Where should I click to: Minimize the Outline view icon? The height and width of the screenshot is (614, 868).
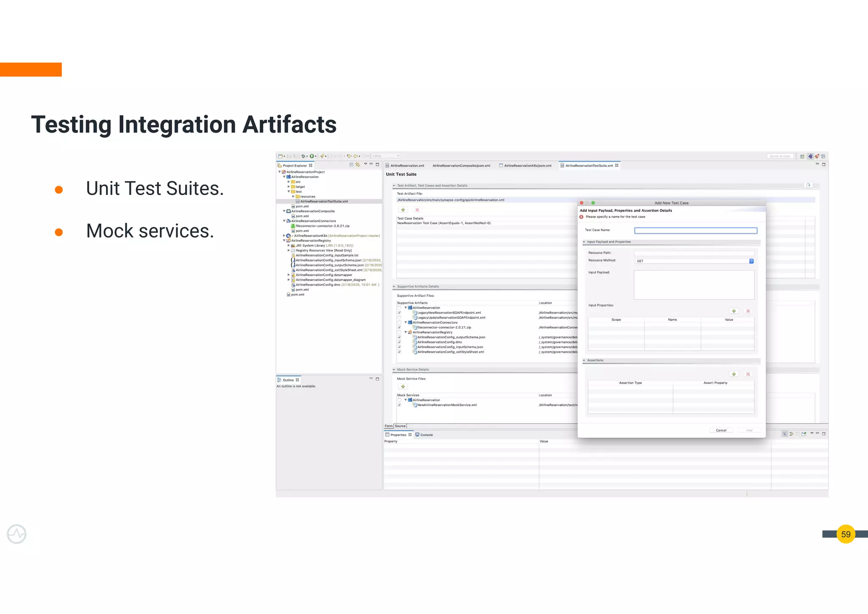point(371,379)
